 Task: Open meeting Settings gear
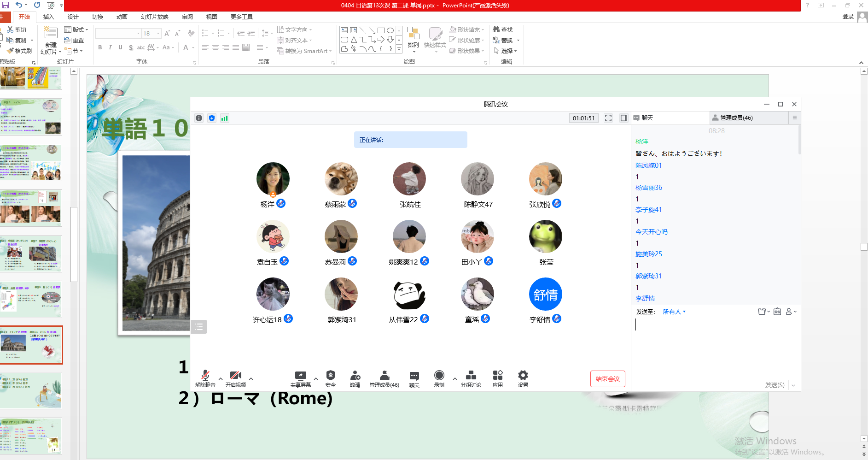click(523, 378)
